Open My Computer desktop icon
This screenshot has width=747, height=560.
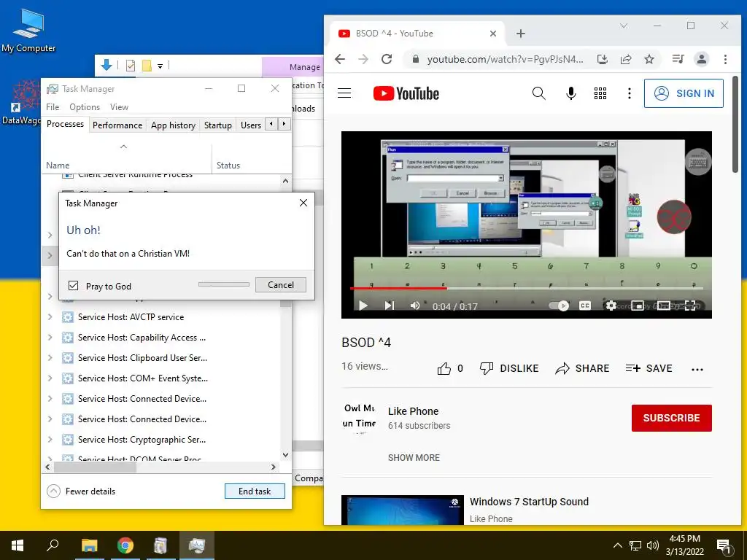pyautogui.click(x=28, y=31)
